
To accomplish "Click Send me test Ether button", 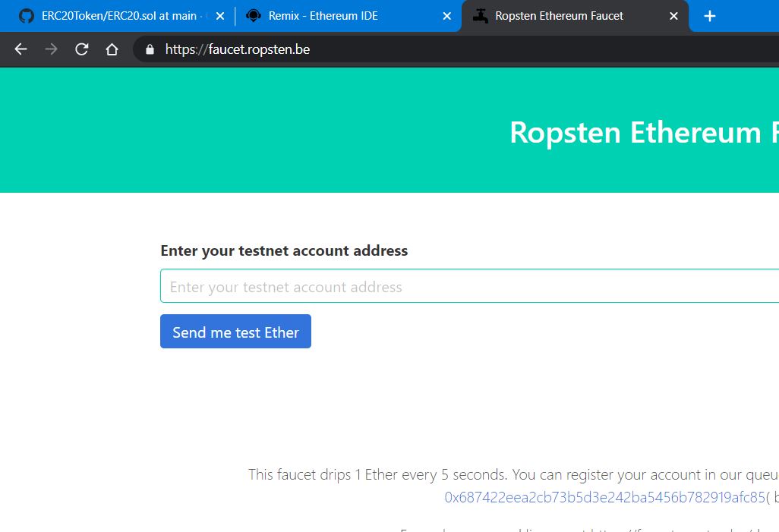I will click(235, 332).
